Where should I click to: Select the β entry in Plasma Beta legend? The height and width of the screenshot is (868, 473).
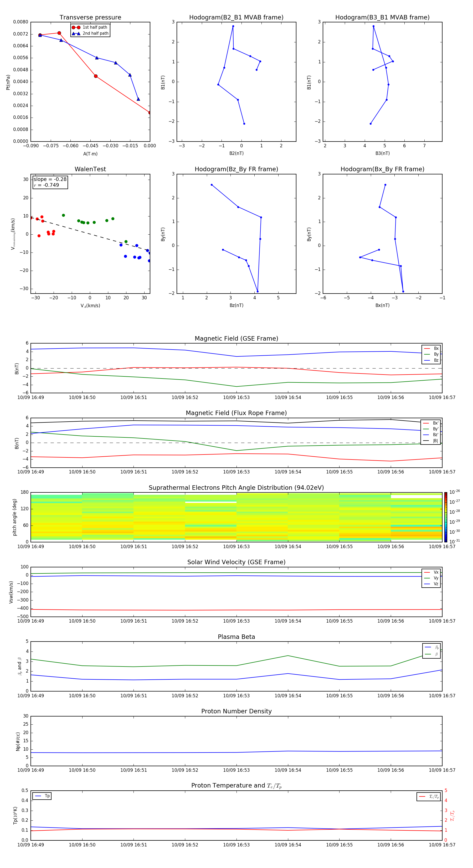[x=431, y=654]
